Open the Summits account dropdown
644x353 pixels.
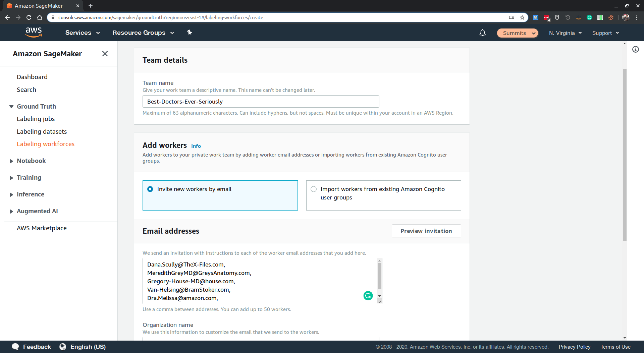click(x=517, y=33)
